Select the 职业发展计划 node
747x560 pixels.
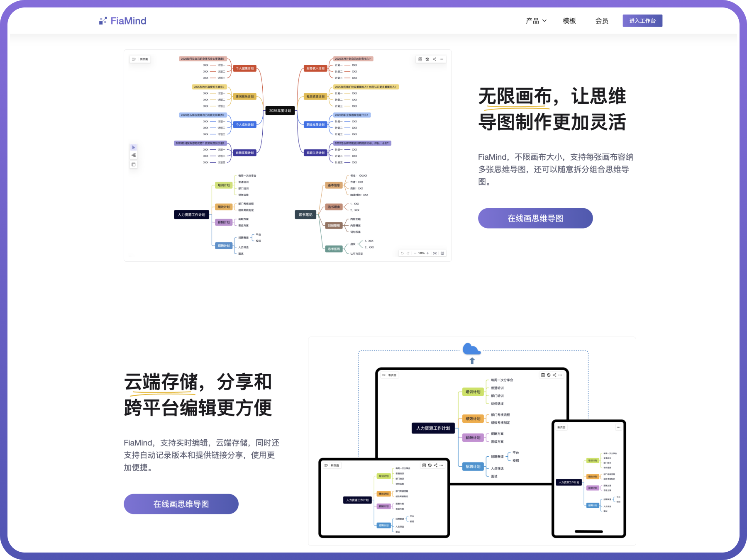316,125
